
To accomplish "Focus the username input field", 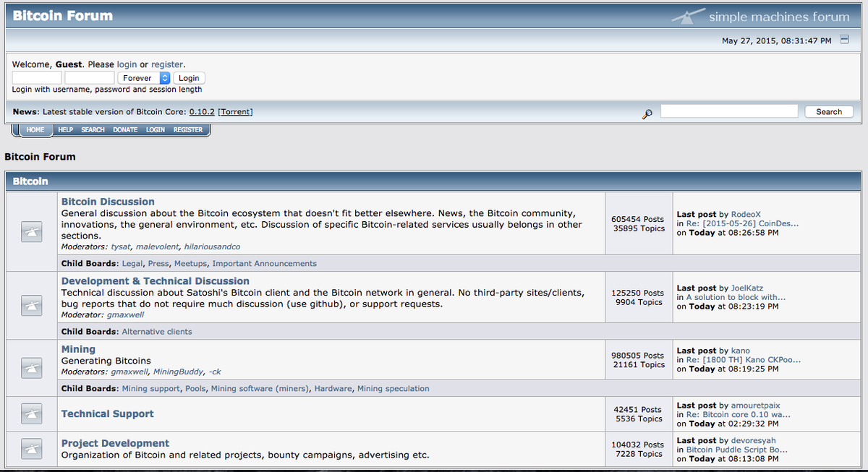I will click(x=37, y=77).
